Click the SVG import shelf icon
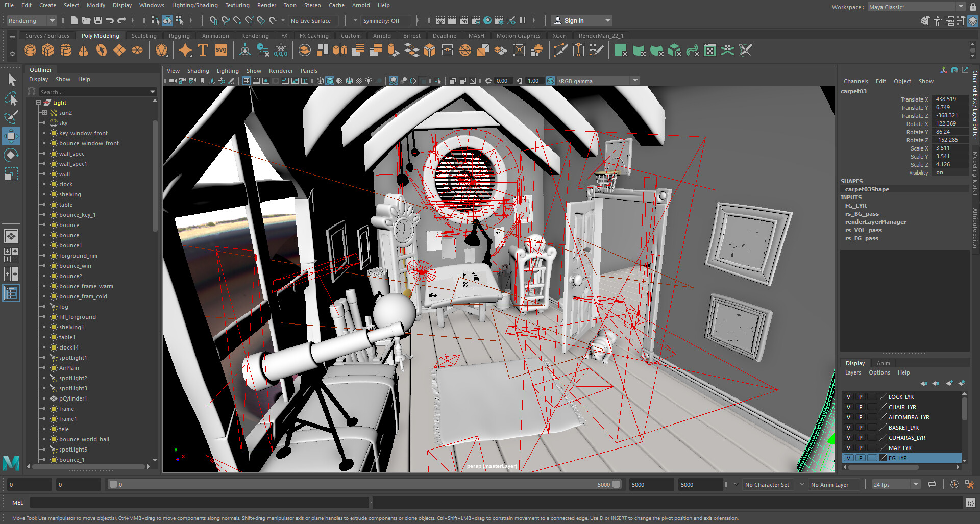 point(221,51)
